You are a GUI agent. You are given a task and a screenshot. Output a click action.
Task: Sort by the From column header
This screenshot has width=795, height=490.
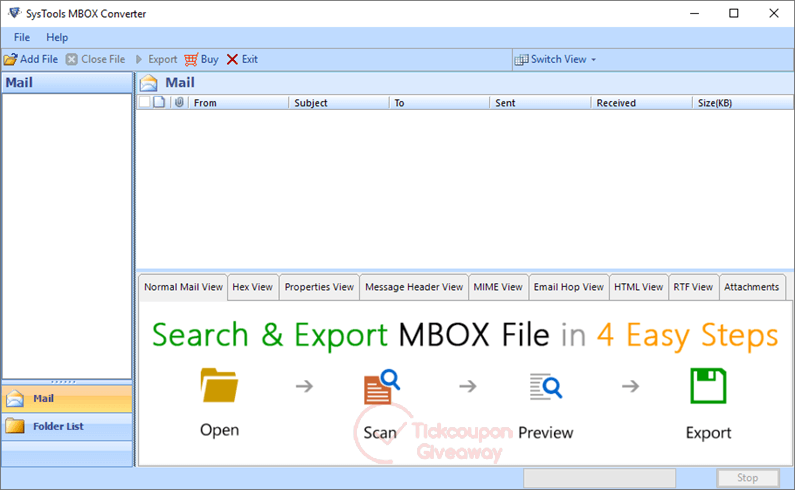238,103
